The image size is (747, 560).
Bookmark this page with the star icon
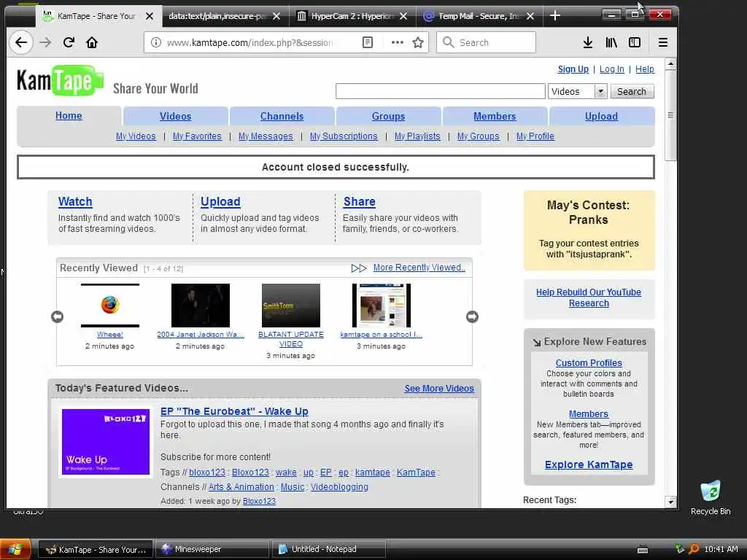tap(418, 42)
